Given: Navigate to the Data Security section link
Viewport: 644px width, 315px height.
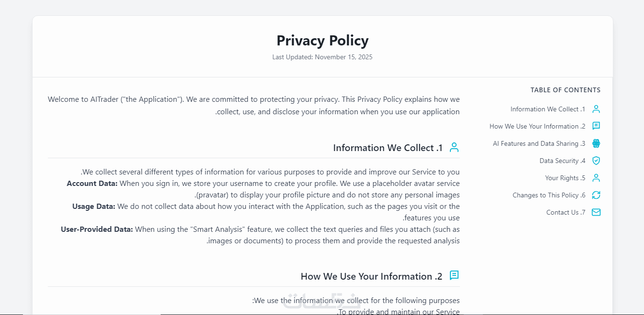Looking at the screenshot, I should [x=562, y=161].
